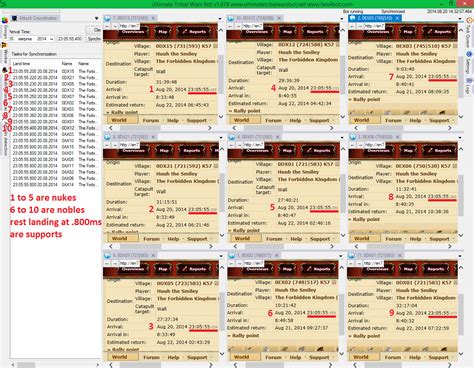Click globe icon on the 00X21 browser tab
The image size is (474, 368).
pyautogui.click(x=107, y=137)
